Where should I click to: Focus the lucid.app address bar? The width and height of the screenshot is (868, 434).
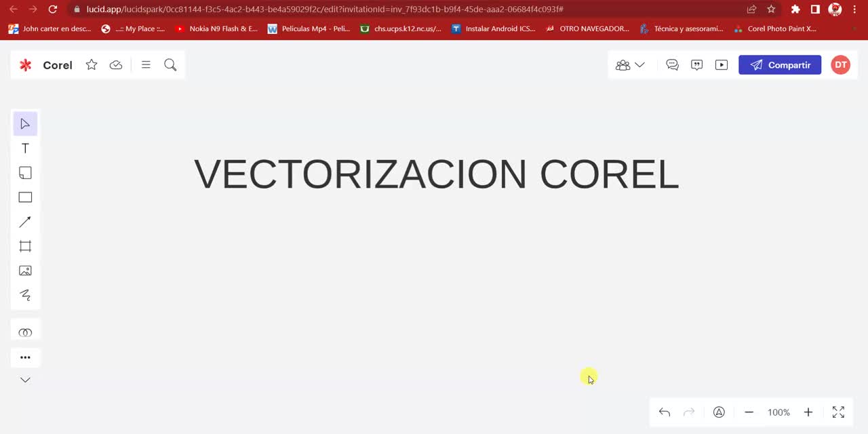(407, 9)
